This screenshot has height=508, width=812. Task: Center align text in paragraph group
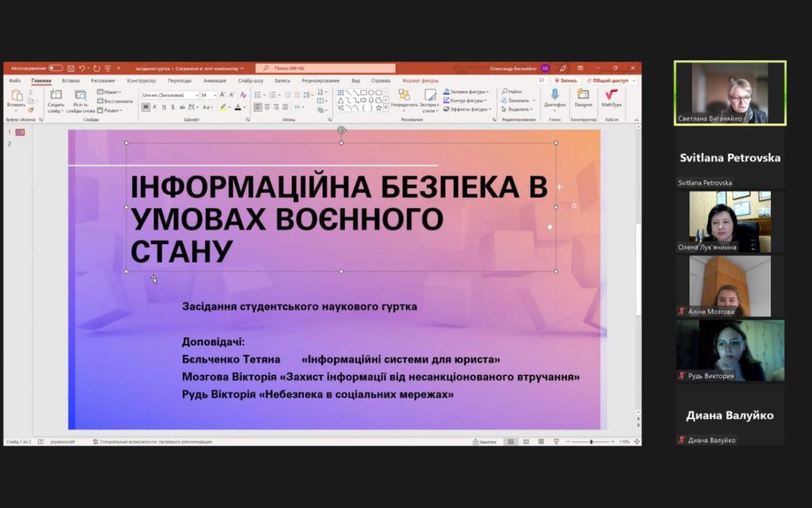click(x=267, y=107)
